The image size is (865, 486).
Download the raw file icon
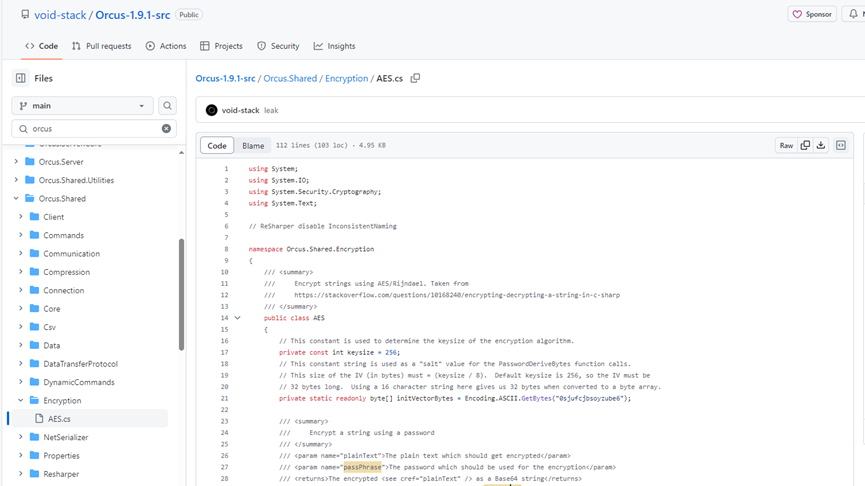click(x=821, y=145)
